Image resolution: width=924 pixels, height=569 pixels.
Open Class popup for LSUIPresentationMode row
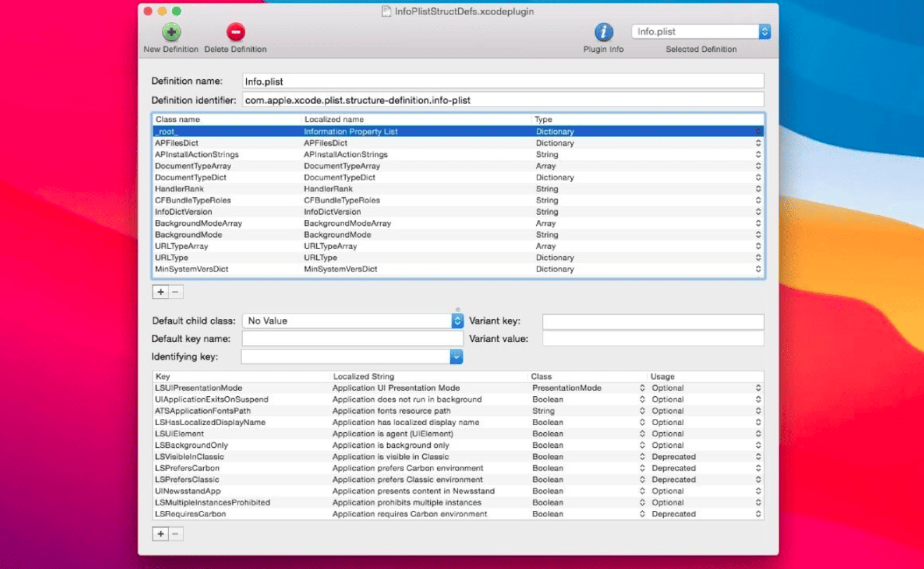[x=642, y=388]
